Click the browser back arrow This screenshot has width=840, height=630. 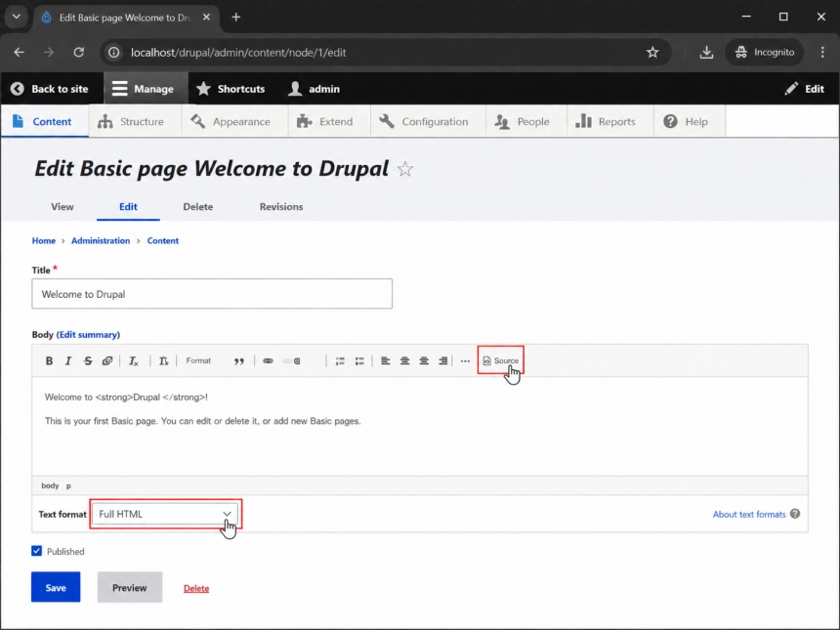coord(20,53)
